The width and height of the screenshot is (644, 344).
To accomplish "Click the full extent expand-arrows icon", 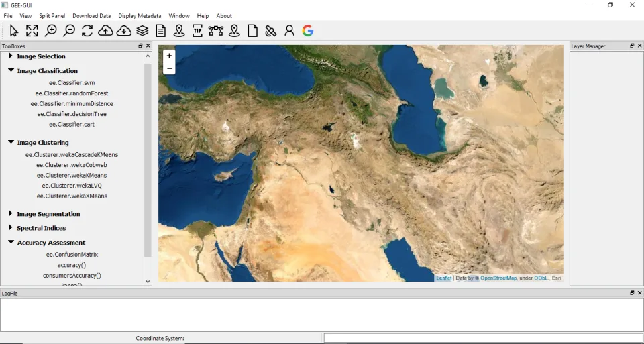I will click(32, 31).
